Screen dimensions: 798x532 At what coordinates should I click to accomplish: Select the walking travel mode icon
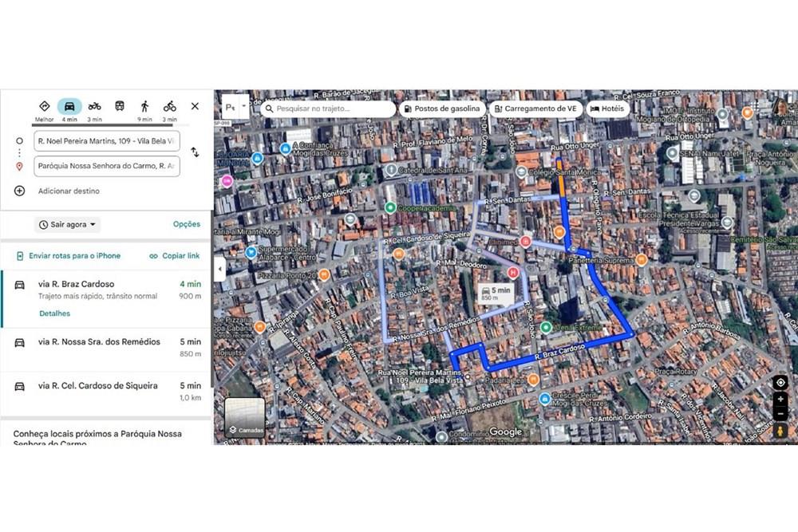[x=144, y=106]
